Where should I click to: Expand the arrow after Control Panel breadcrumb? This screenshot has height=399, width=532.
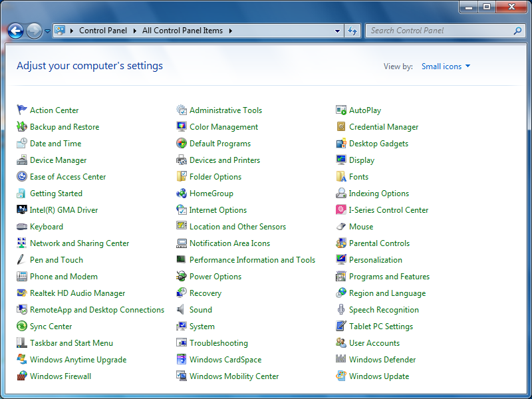tap(135, 31)
